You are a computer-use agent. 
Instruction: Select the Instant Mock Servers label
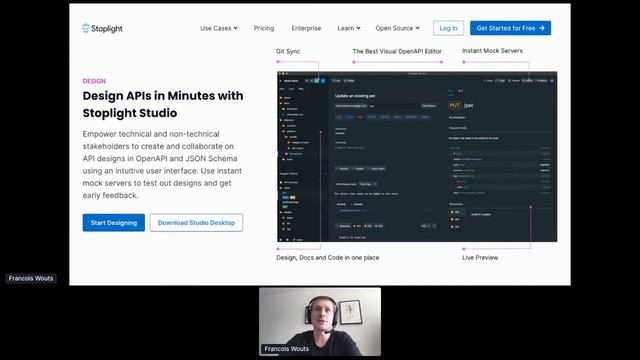click(492, 51)
